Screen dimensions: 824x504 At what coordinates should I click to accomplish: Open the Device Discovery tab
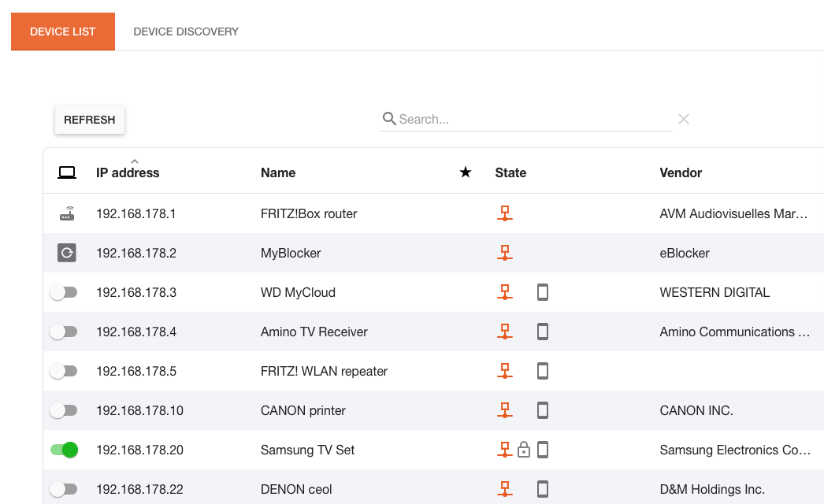click(186, 31)
